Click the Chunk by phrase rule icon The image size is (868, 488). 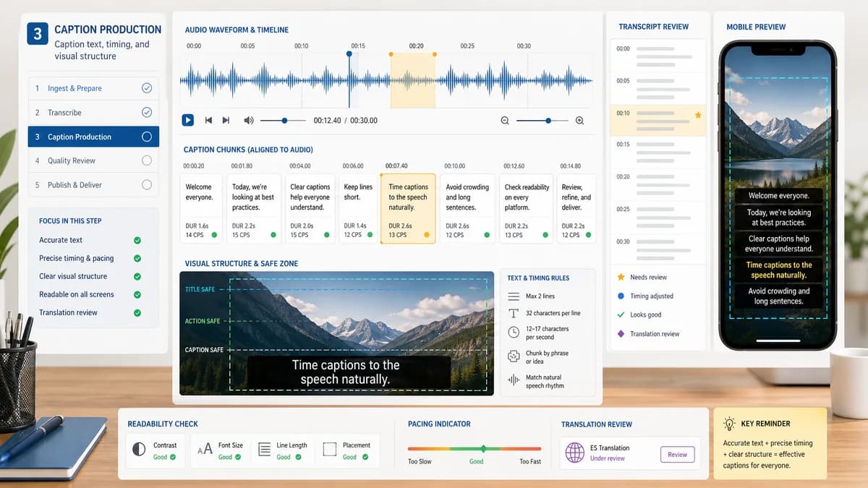click(x=514, y=356)
